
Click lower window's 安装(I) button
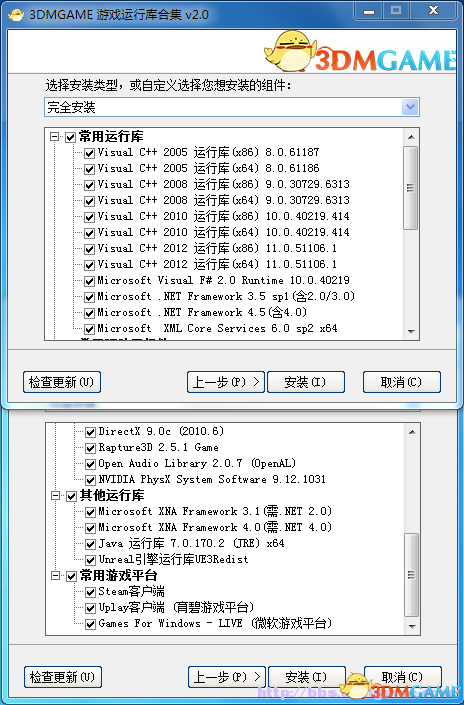[307, 677]
